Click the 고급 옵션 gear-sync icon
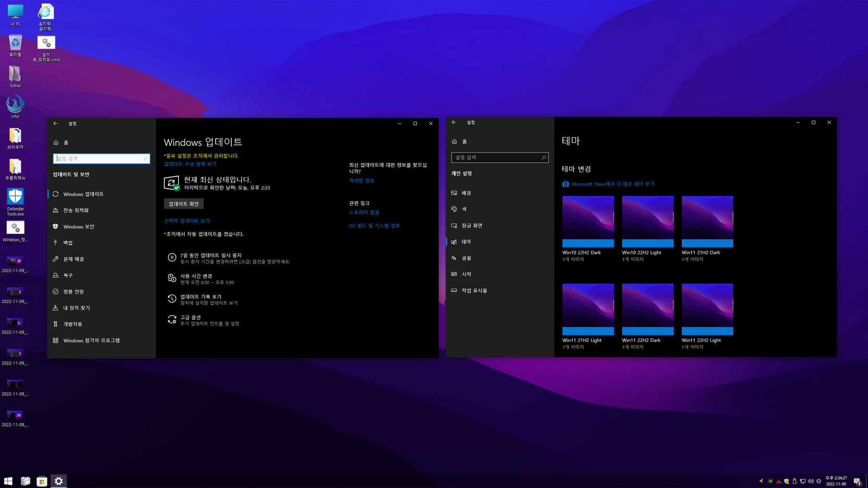 tap(172, 320)
